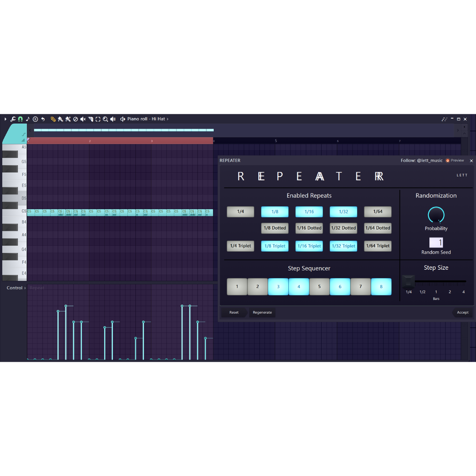Select the pencil draw tool
This screenshot has width=476, height=476.
click(53, 119)
